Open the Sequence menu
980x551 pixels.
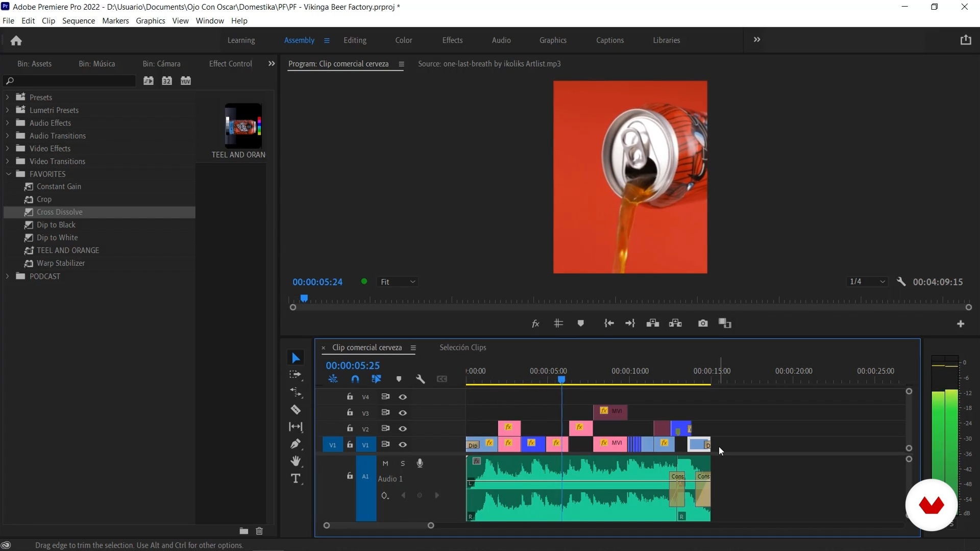pyautogui.click(x=79, y=21)
